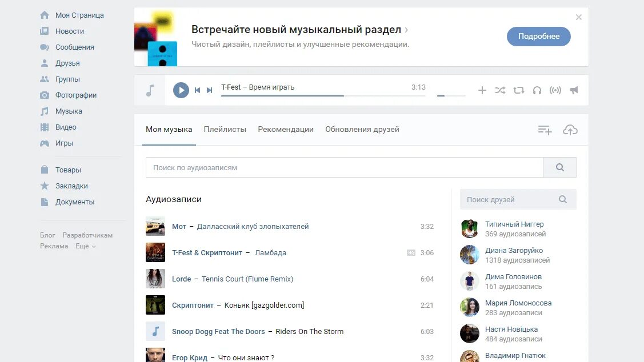
Task: Close the new music section banner
Action: [x=579, y=17]
